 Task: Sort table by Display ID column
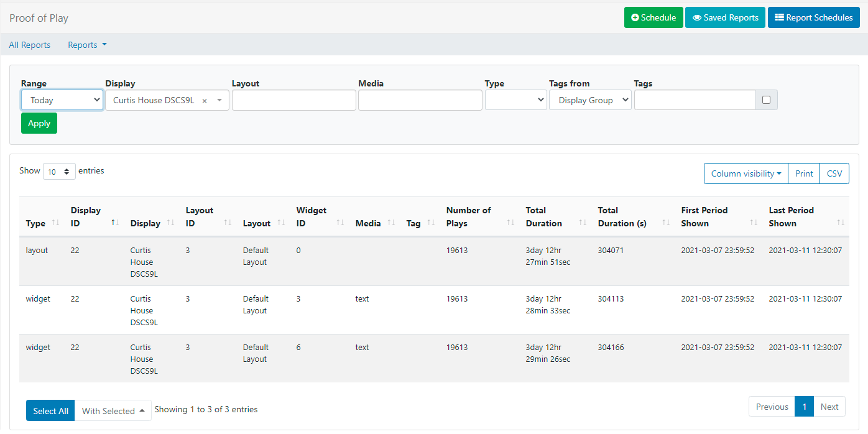95,216
